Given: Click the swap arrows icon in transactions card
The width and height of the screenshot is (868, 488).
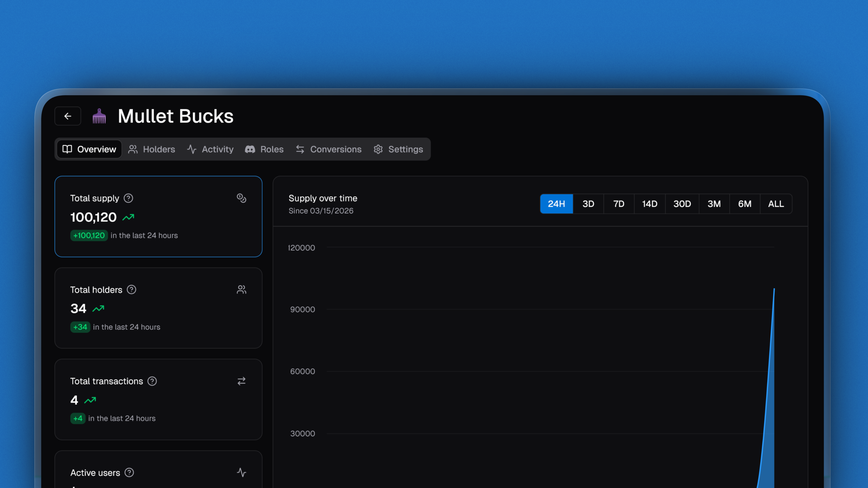Looking at the screenshot, I should coord(241,381).
